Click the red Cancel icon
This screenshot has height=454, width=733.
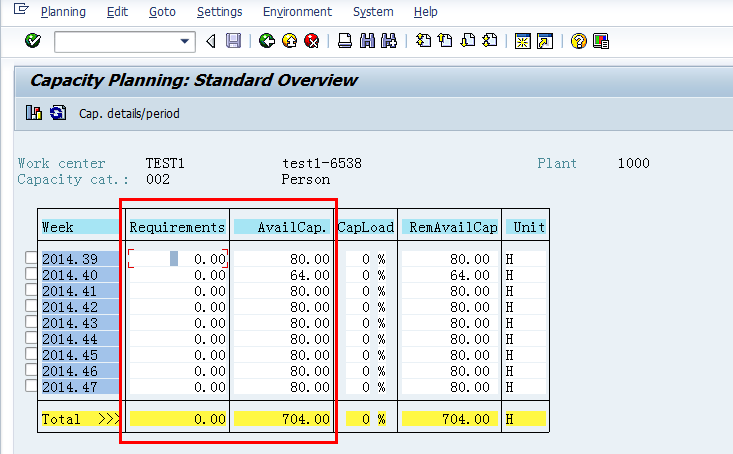(311, 41)
